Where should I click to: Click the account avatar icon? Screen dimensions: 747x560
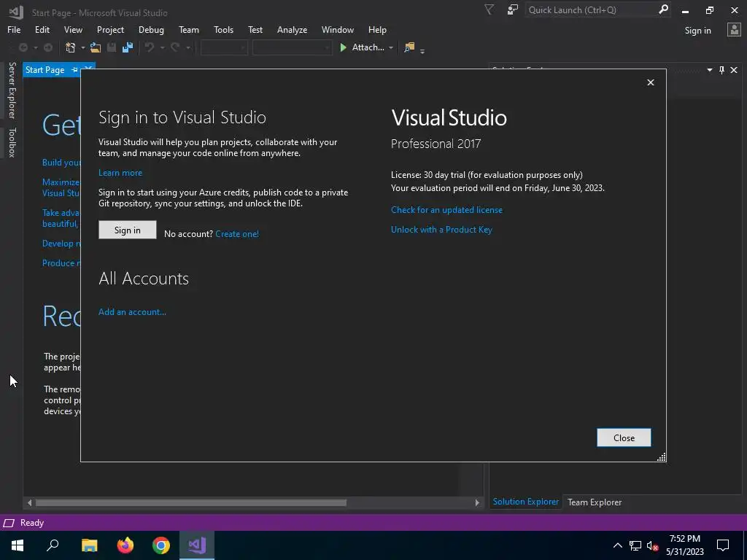[x=734, y=30]
